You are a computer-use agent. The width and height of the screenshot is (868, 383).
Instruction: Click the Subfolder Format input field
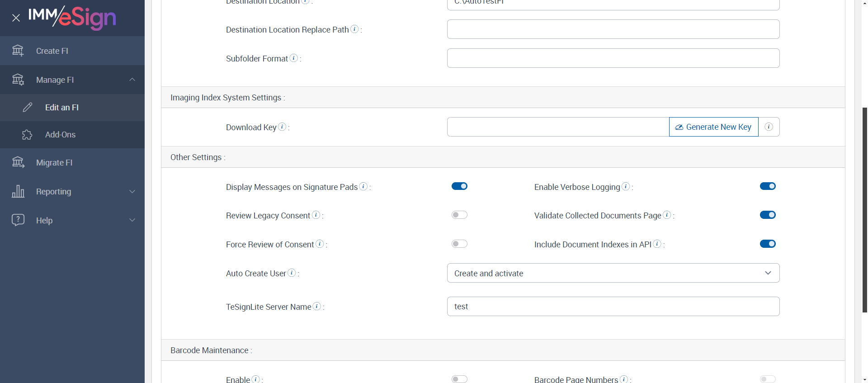pos(613,58)
